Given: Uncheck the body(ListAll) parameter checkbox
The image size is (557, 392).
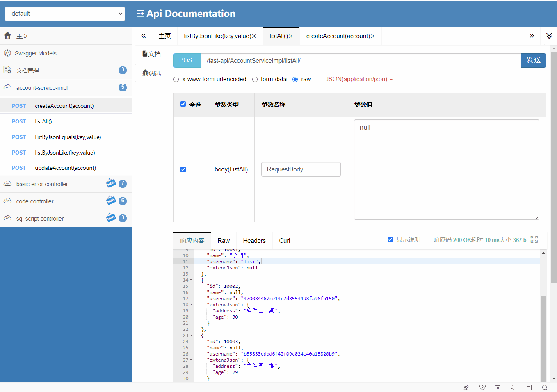Looking at the screenshot, I should click(x=183, y=169).
